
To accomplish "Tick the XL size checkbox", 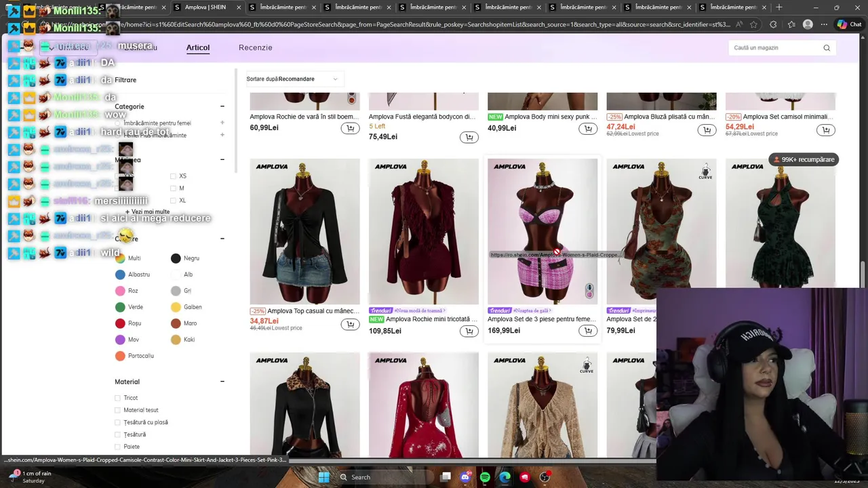I will coord(173,201).
